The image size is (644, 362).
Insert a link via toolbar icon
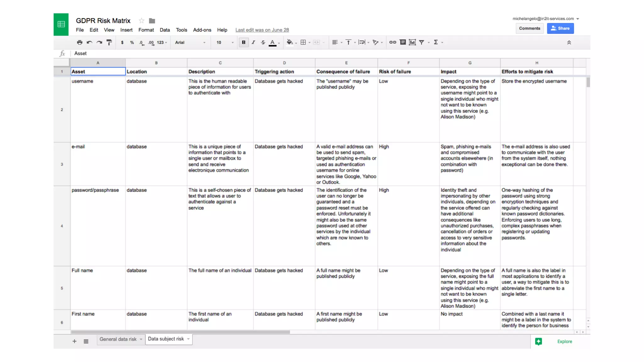[392, 42]
